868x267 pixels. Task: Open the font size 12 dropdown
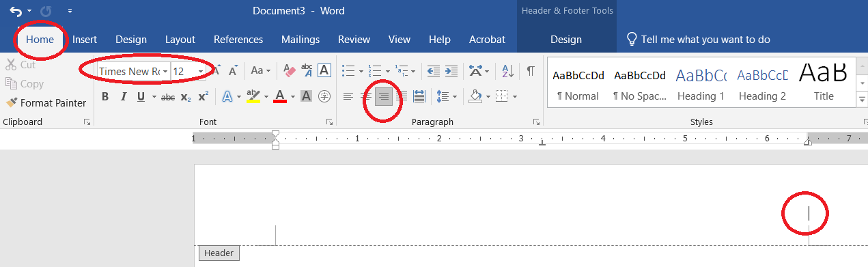201,71
